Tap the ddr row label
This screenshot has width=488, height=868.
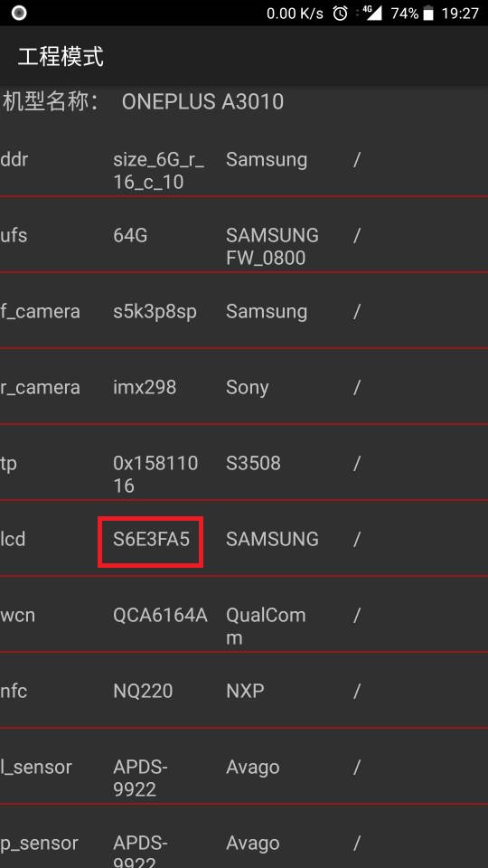click(x=14, y=159)
